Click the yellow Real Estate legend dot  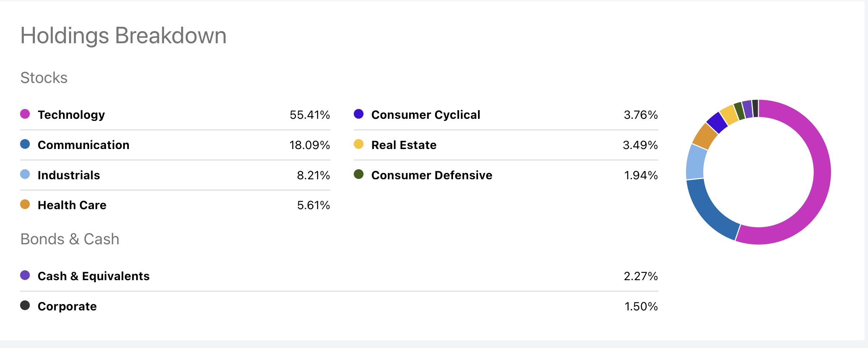pyautogui.click(x=359, y=144)
